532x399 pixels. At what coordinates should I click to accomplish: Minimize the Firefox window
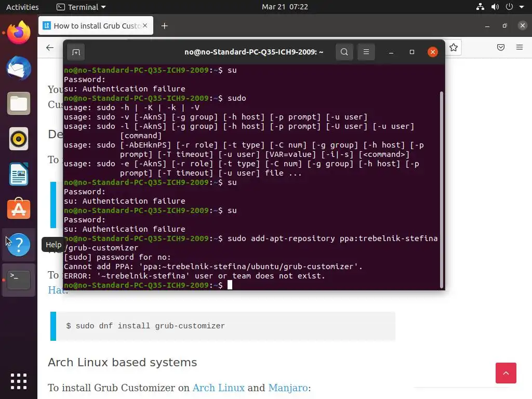pos(487,26)
